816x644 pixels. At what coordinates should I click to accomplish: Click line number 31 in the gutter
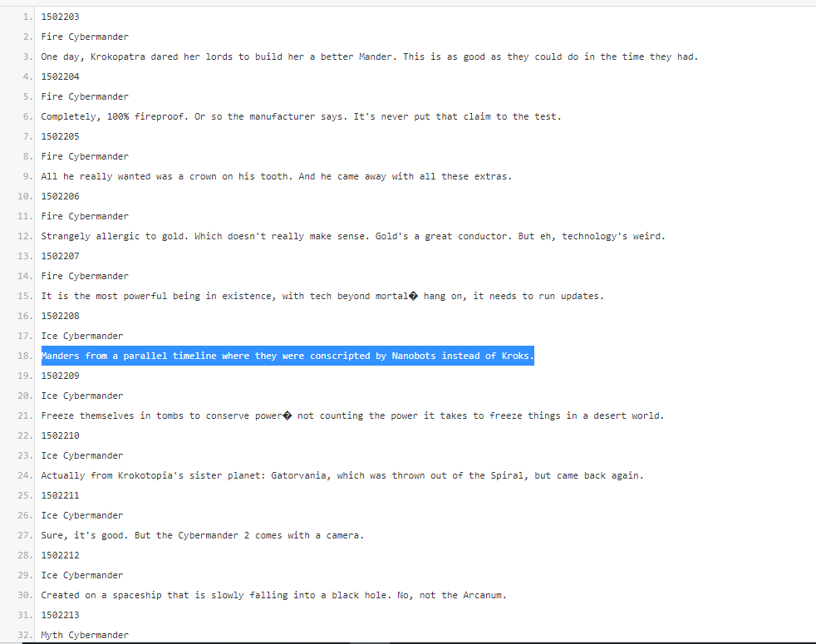click(x=25, y=615)
